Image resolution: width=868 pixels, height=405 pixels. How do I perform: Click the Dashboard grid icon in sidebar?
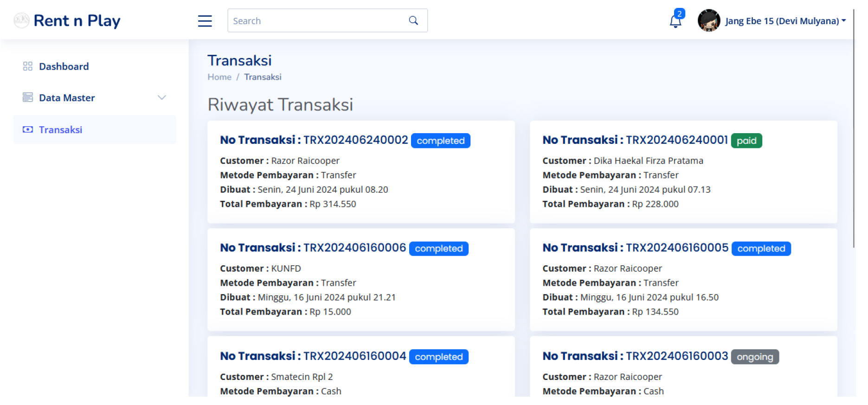coord(28,66)
